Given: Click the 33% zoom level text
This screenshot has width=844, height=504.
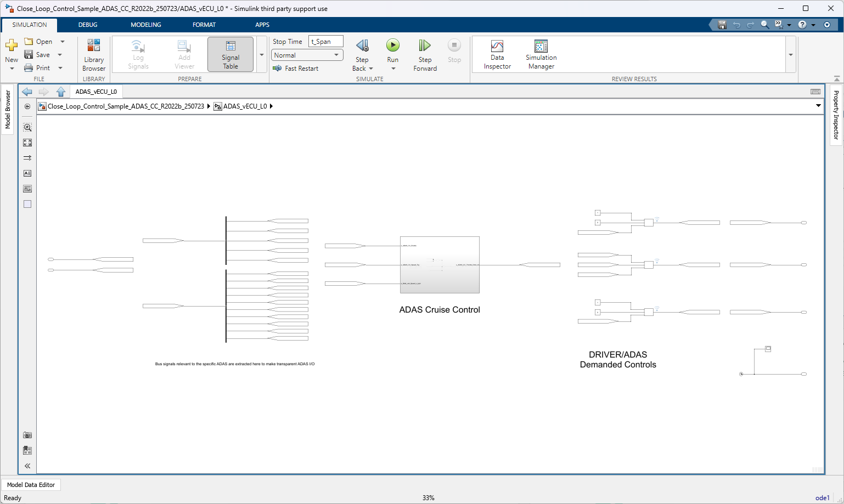Looking at the screenshot, I should (429, 498).
